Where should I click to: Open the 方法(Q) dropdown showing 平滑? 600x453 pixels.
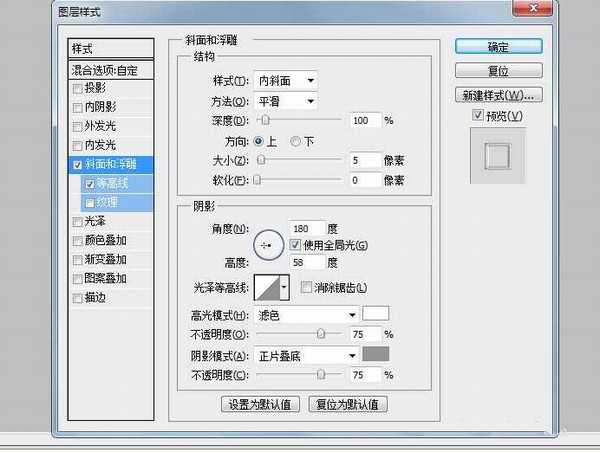coord(285,101)
